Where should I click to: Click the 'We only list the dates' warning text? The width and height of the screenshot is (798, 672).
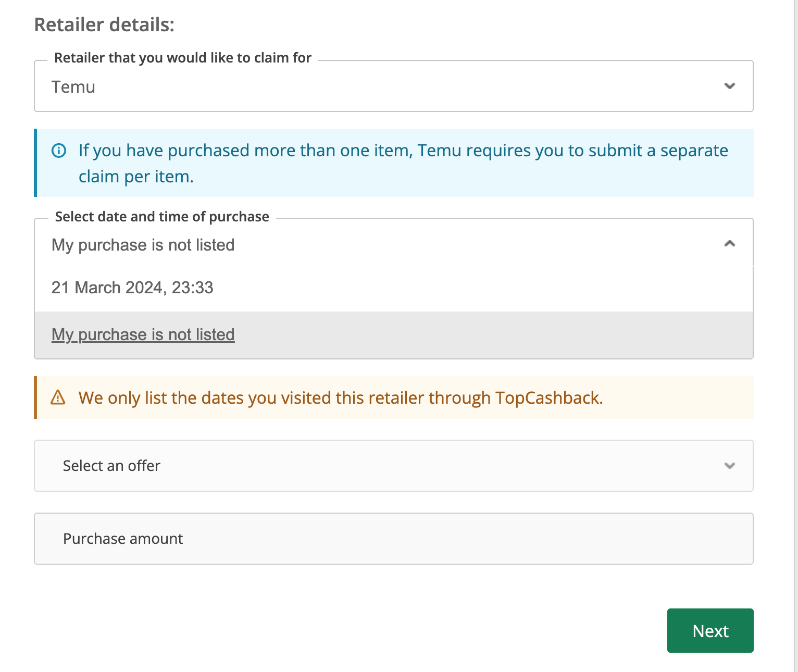pyautogui.click(x=341, y=398)
